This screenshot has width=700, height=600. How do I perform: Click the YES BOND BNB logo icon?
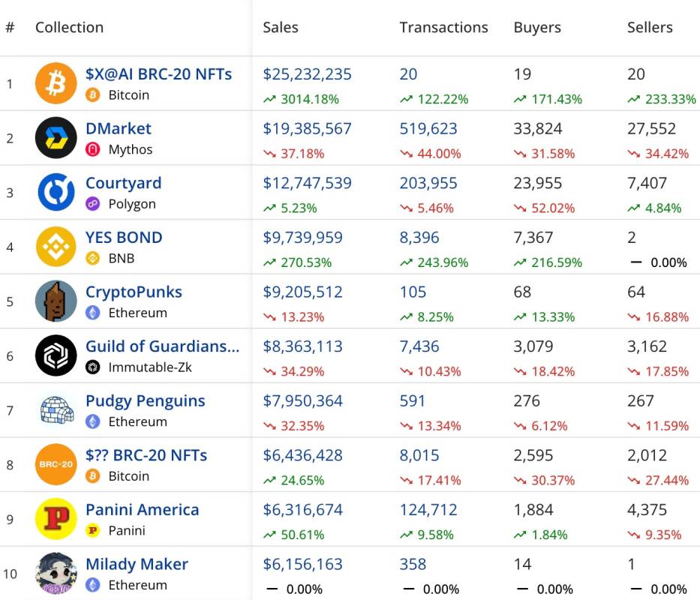point(56,247)
